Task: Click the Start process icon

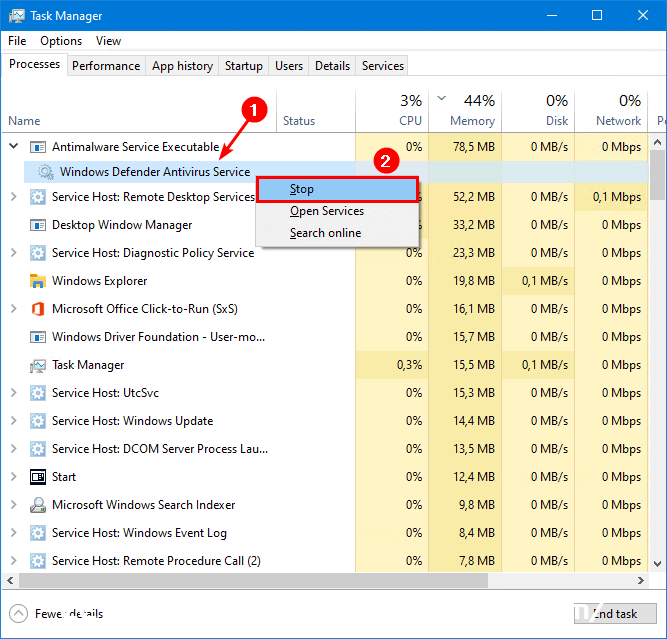Action: [x=38, y=477]
